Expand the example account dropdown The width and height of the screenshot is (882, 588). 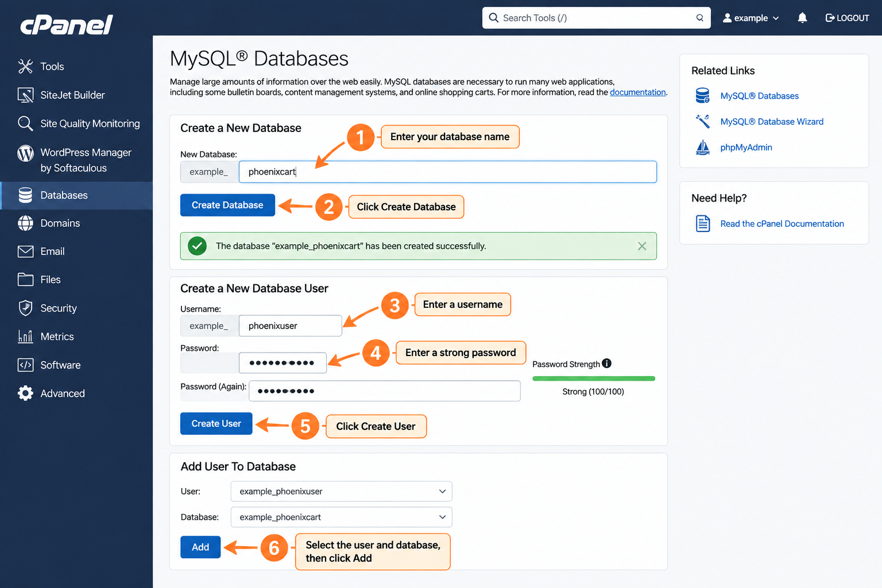776,18
